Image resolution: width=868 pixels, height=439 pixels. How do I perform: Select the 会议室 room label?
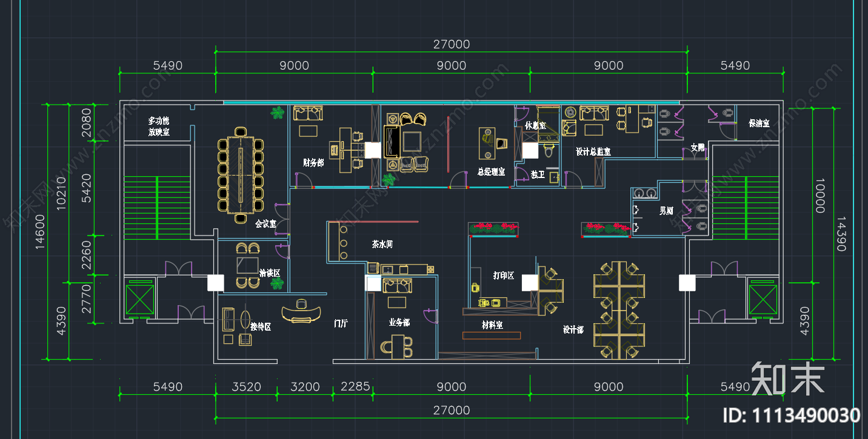pyautogui.click(x=265, y=224)
